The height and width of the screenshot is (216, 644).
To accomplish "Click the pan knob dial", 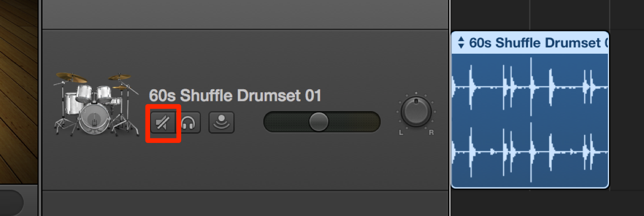I will 416,112.
